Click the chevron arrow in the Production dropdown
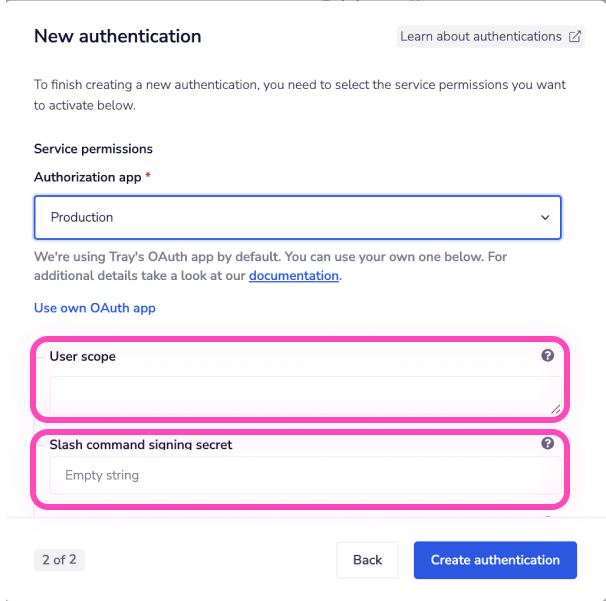Image resolution: width=606 pixels, height=601 pixels. pyautogui.click(x=545, y=217)
